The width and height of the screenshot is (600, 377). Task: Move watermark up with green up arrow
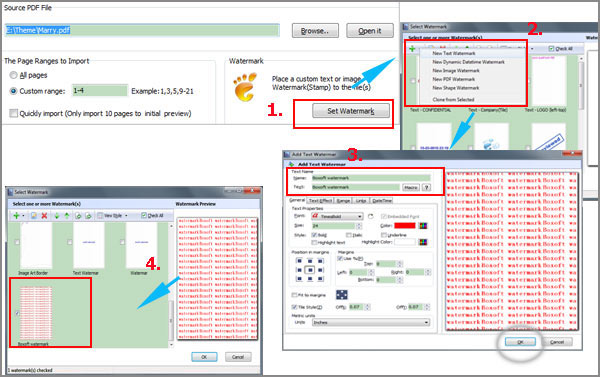click(67, 216)
